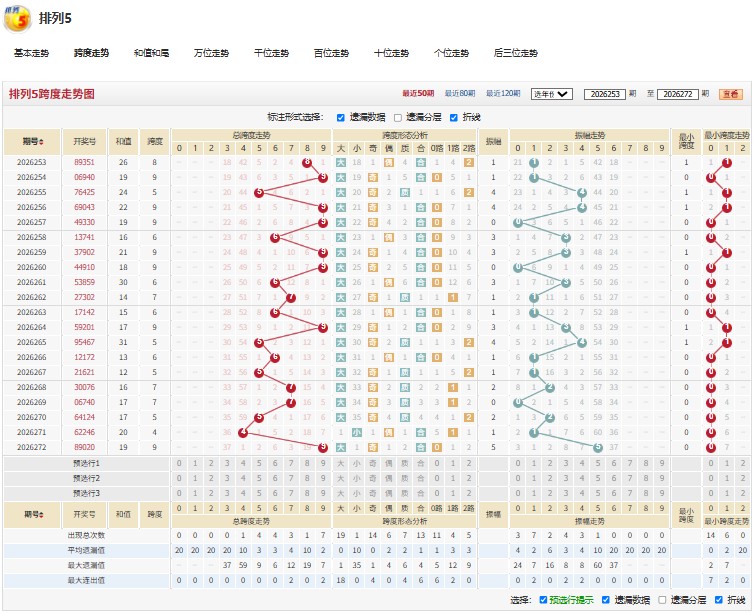754x615 pixels.
Task: Open the 千位走势 tab
Action: pyautogui.click(x=271, y=53)
